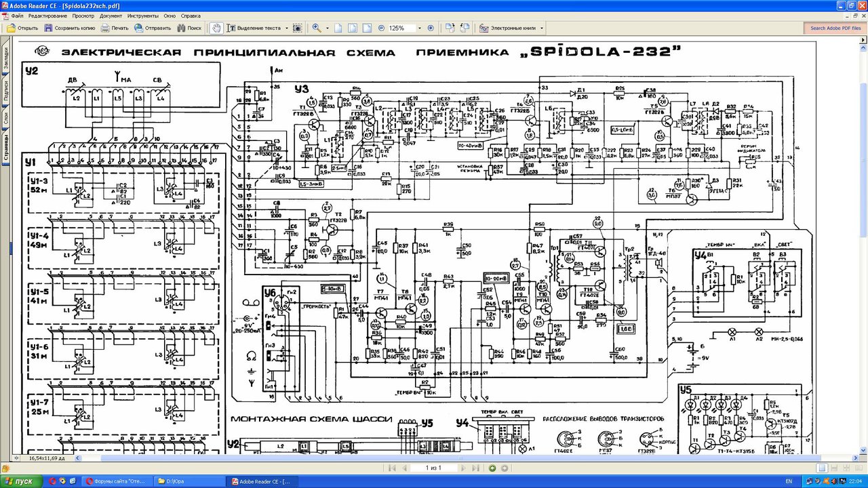This screenshot has width=868, height=488.
Task: Open the Подписи side panel tab
Action: pos(5,91)
